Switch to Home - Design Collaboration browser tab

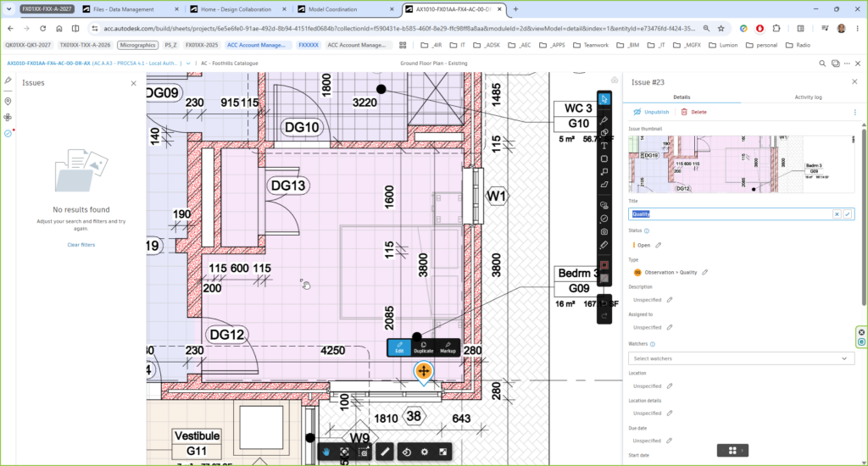click(237, 9)
